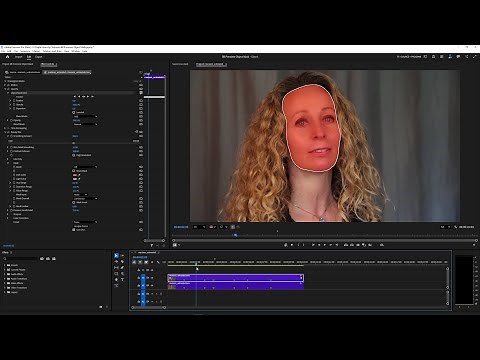Select the Slip tool
Viewport: 480px width, 360px height.
116,268
